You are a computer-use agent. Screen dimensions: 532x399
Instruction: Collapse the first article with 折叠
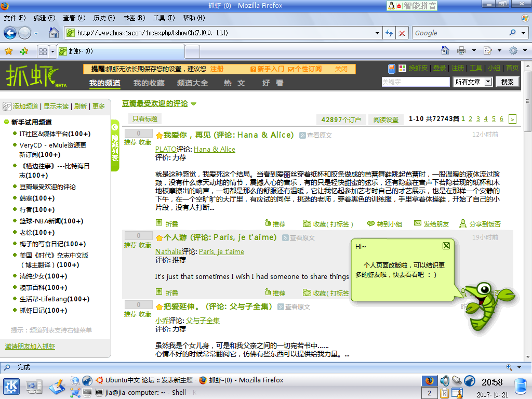[167, 223]
